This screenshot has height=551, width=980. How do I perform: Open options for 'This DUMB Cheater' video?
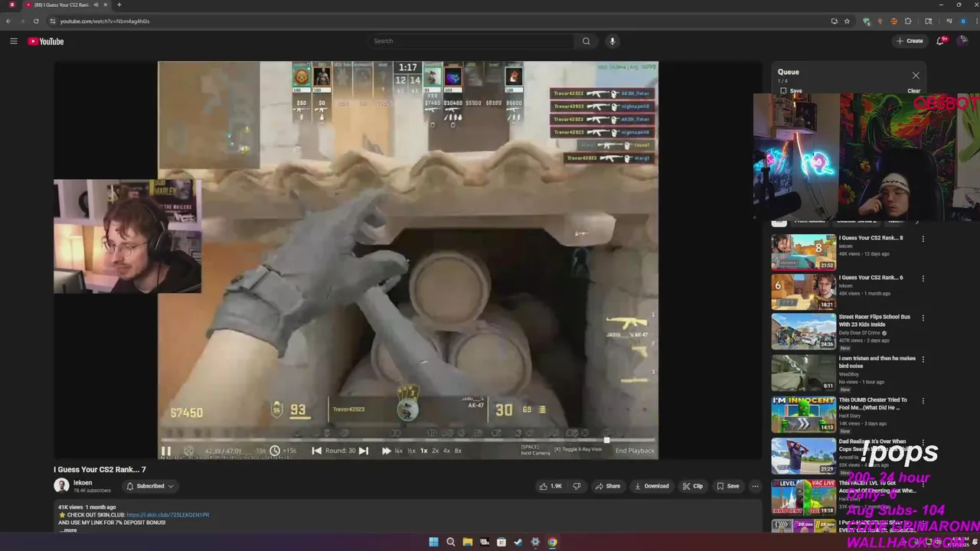click(923, 401)
